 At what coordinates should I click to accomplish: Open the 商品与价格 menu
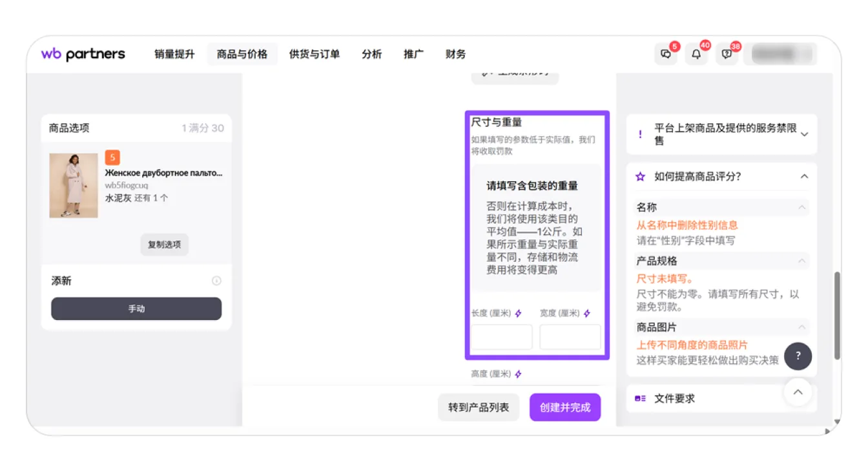click(242, 54)
